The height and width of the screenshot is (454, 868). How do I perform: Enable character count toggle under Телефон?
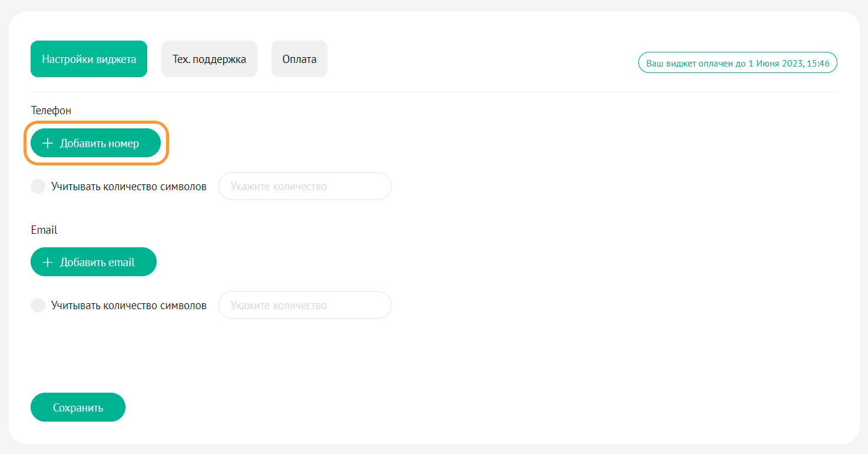(x=38, y=187)
